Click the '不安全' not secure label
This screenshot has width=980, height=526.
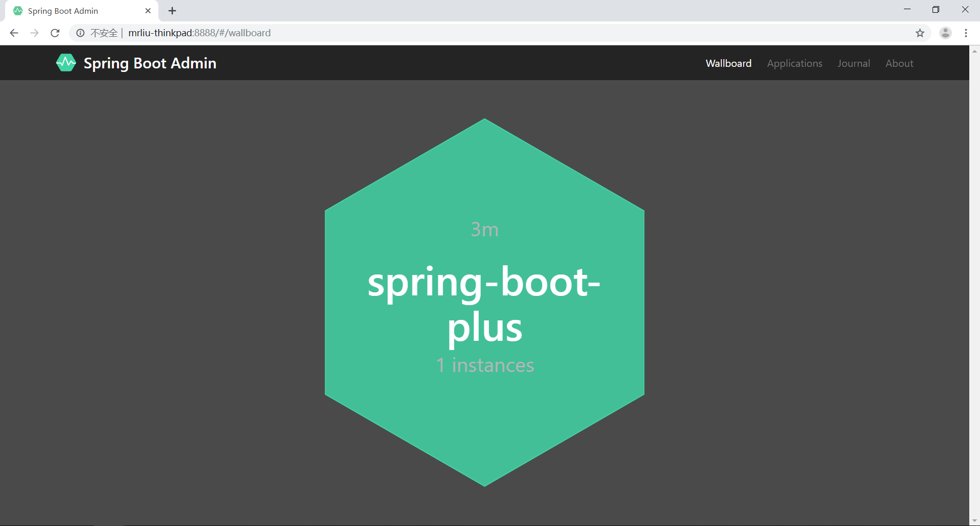(x=104, y=33)
